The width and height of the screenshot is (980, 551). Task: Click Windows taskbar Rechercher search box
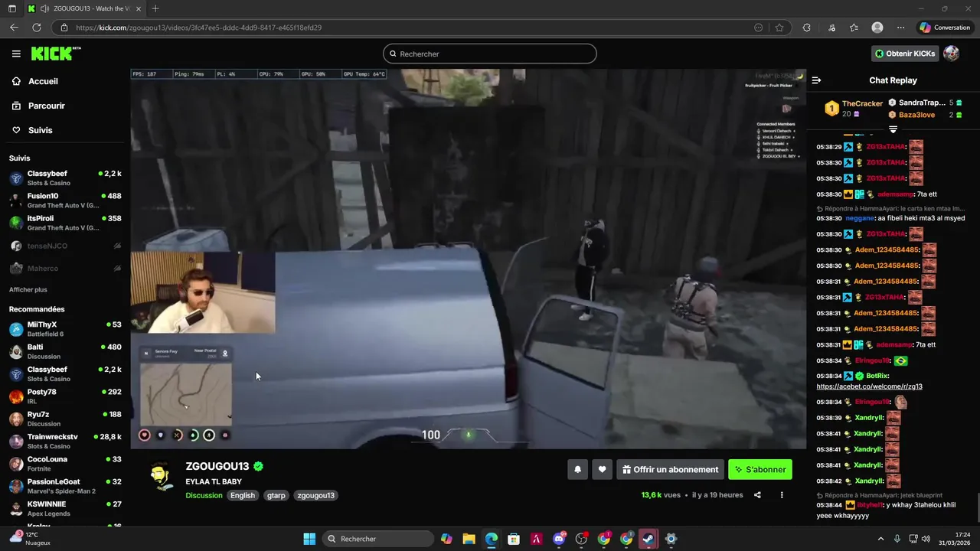click(x=377, y=539)
